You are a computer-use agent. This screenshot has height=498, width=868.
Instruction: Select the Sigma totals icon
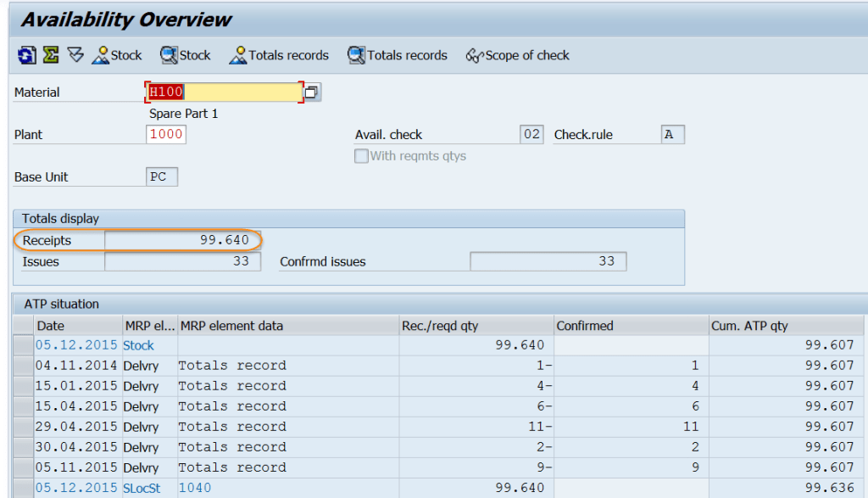click(x=49, y=54)
